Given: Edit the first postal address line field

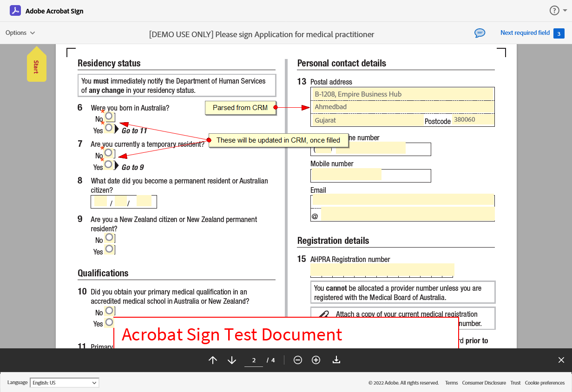Looking at the screenshot, I should (x=402, y=94).
